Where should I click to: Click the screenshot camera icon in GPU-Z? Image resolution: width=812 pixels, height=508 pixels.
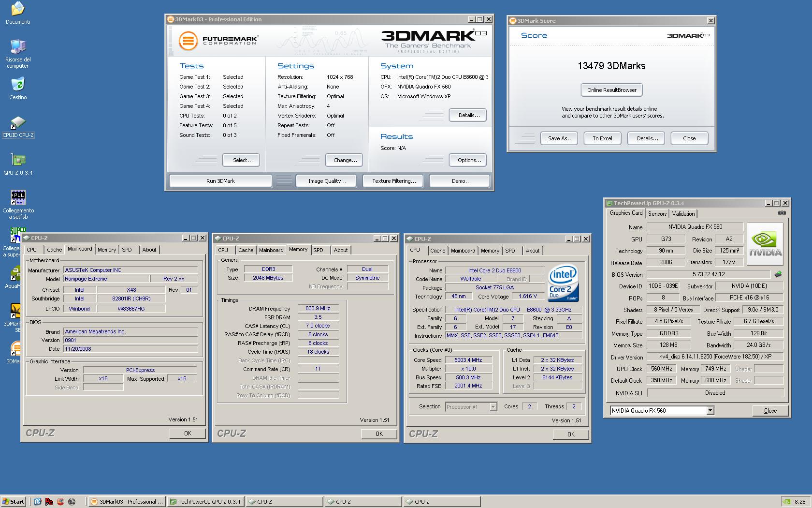pyautogui.click(x=782, y=213)
